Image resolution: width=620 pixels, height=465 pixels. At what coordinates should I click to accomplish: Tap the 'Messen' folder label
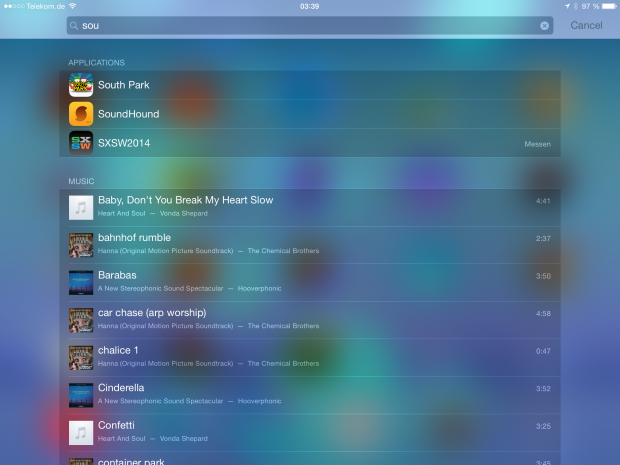pos(537,144)
